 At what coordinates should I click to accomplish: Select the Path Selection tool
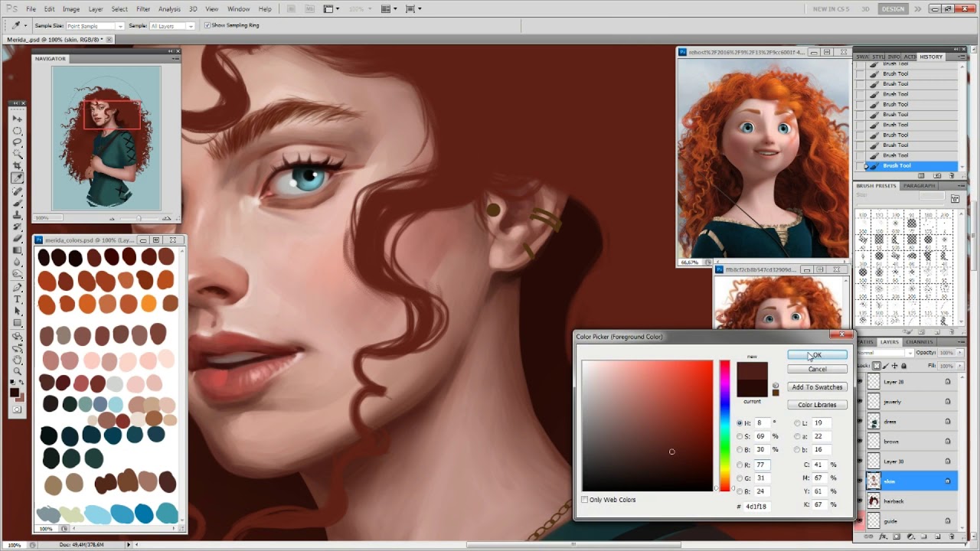[17, 311]
